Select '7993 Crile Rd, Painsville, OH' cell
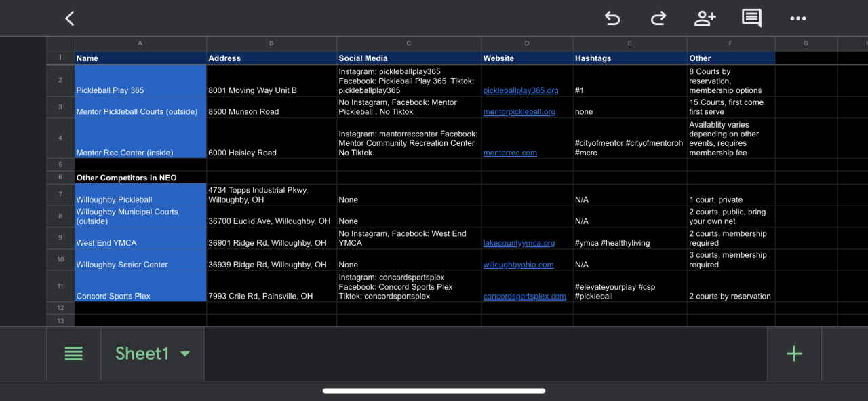Image resolution: width=868 pixels, height=401 pixels. click(x=272, y=286)
